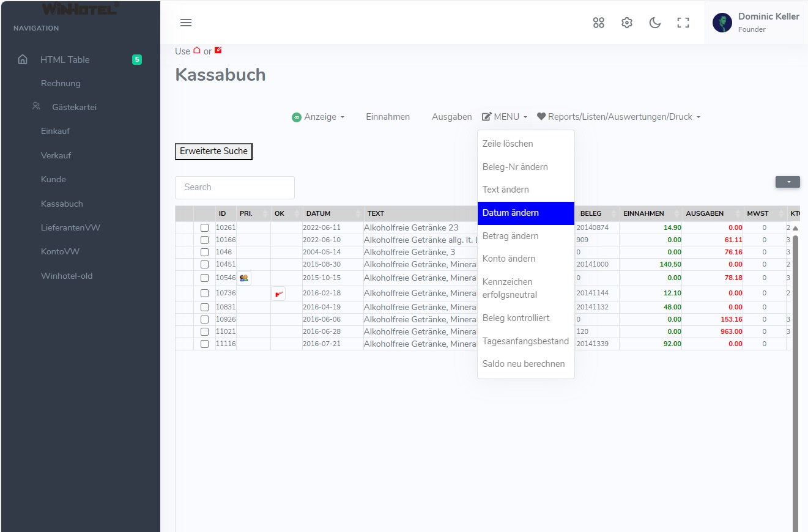Choose 'Beleg-Nr ändern' from the menu
The height and width of the screenshot is (532, 808).
click(526, 167)
